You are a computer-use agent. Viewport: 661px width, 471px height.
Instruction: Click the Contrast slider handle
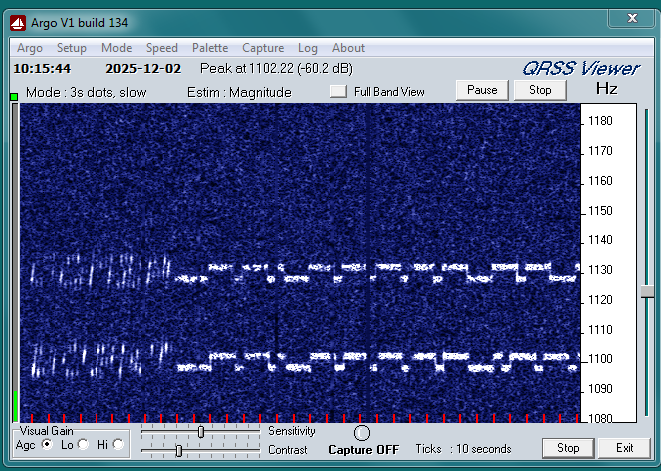click(x=179, y=451)
